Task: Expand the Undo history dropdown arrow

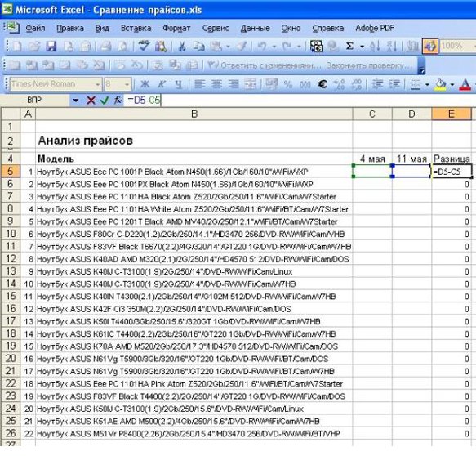Action: (x=274, y=47)
